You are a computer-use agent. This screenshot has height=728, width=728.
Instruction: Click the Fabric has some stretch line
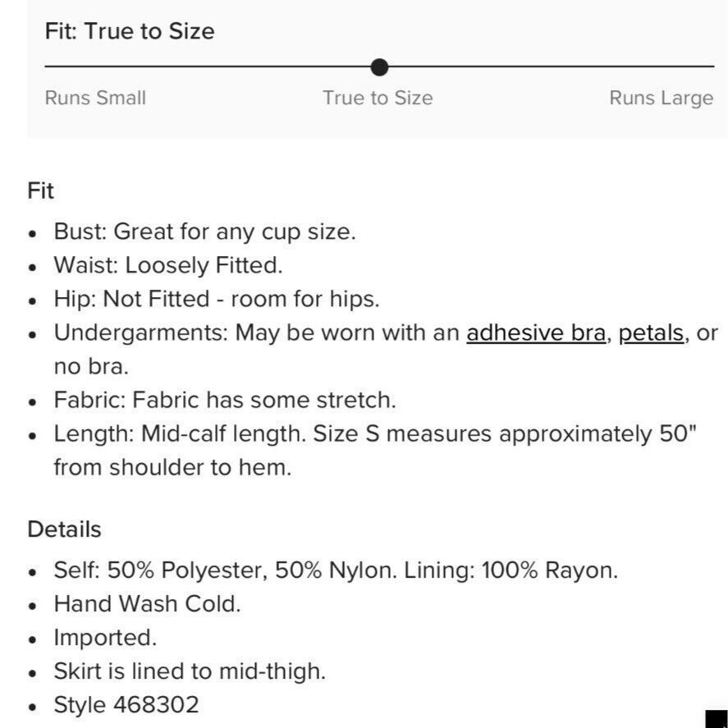[x=225, y=400]
